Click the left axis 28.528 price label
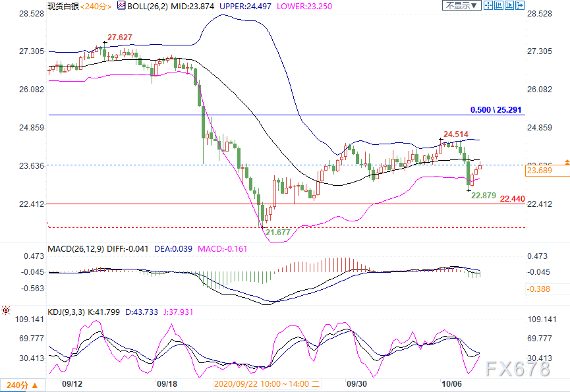 (31, 14)
